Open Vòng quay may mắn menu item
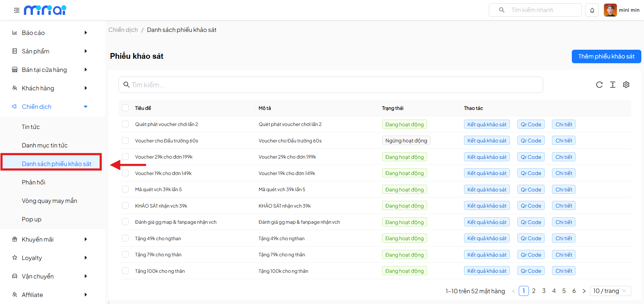 click(x=49, y=201)
